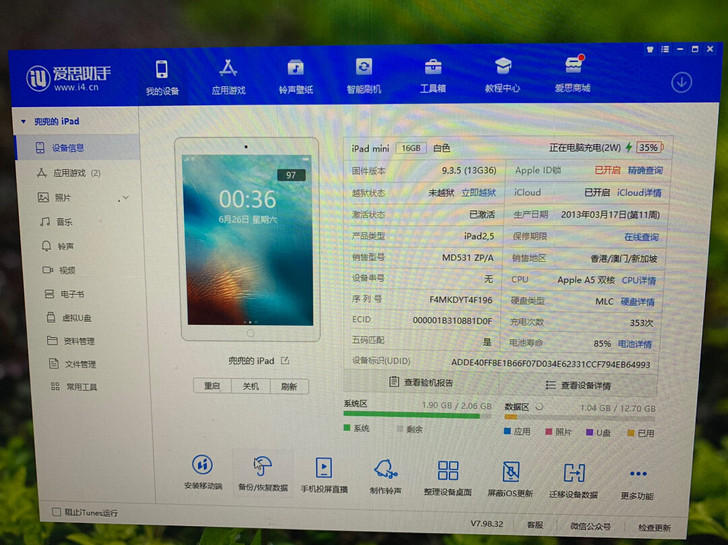Open 应用游戏 in the top toolbar
This screenshot has height=545, width=728.
pos(228,77)
